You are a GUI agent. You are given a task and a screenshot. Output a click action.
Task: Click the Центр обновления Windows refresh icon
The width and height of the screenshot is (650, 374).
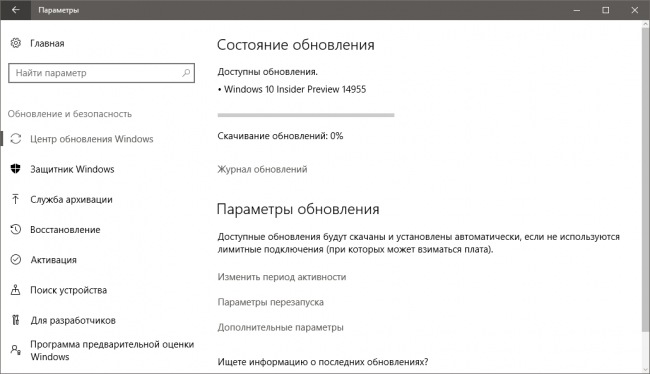[16, 138]
